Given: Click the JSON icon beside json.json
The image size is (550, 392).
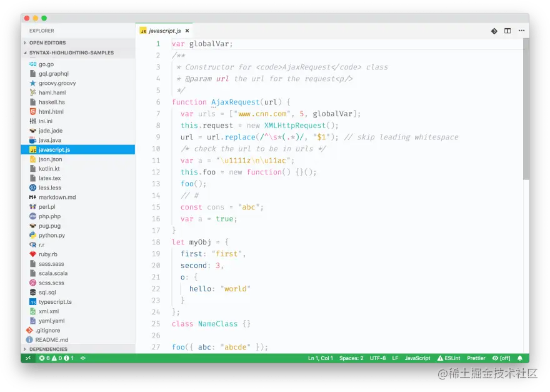Looking at the screenshot, I should tap(32, 159).
